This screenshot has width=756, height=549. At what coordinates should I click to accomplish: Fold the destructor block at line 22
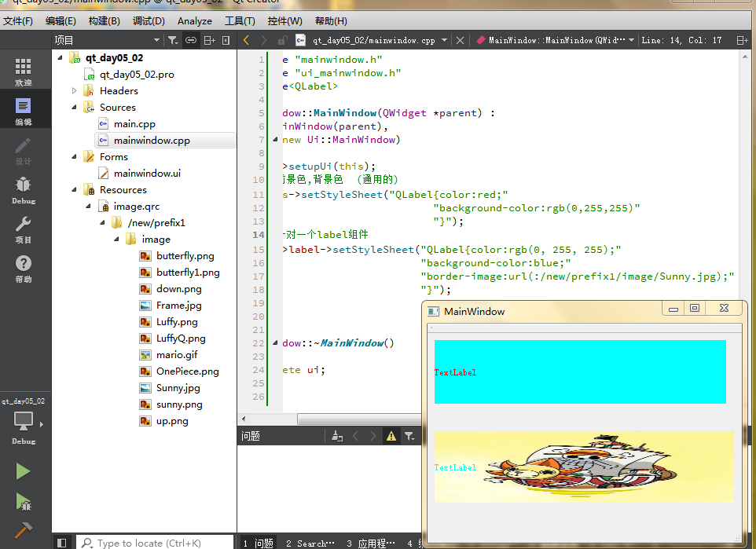(x=275, y=343)
